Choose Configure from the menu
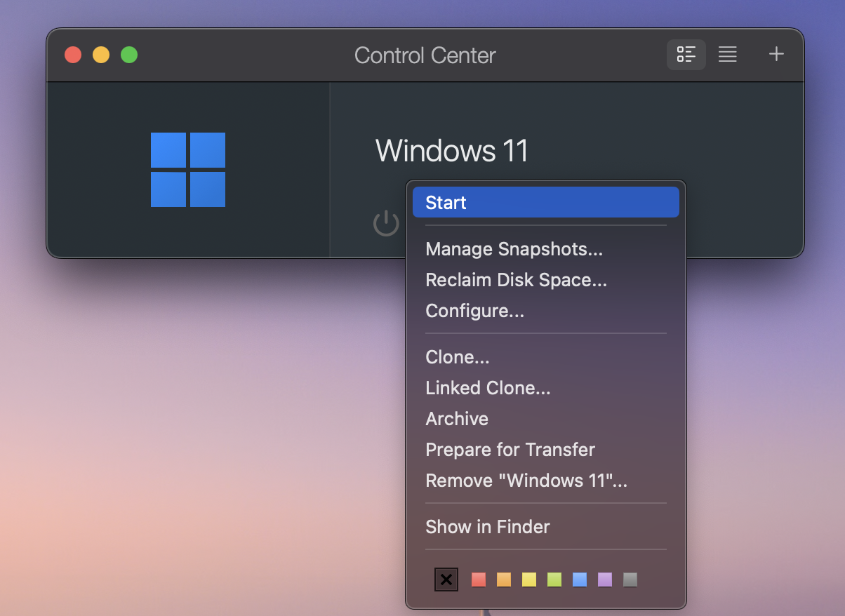This screenshot has width=845, height=616. [474, 310]
